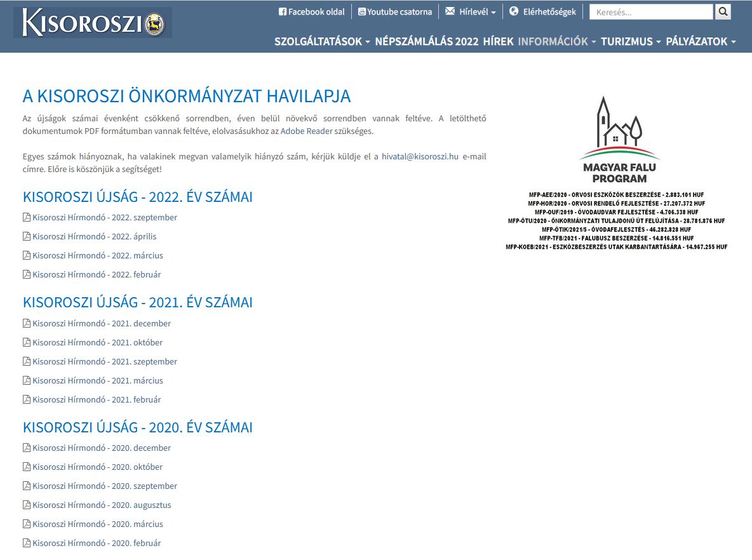The image size is (752, 560).
Task: Follow the Adobe Reader link
Action: click(x=307, y=131)
